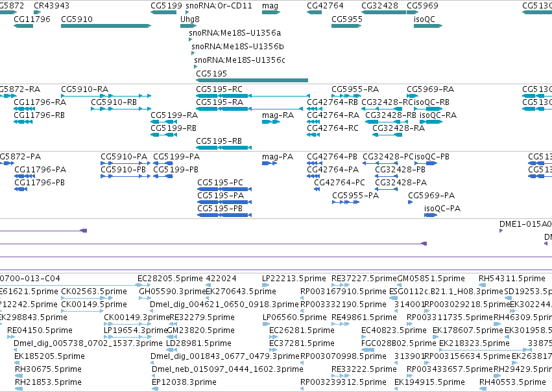The image size is (552, 392).
Task: Click the CG42764 gene label
Action: [x=325, y=6]
